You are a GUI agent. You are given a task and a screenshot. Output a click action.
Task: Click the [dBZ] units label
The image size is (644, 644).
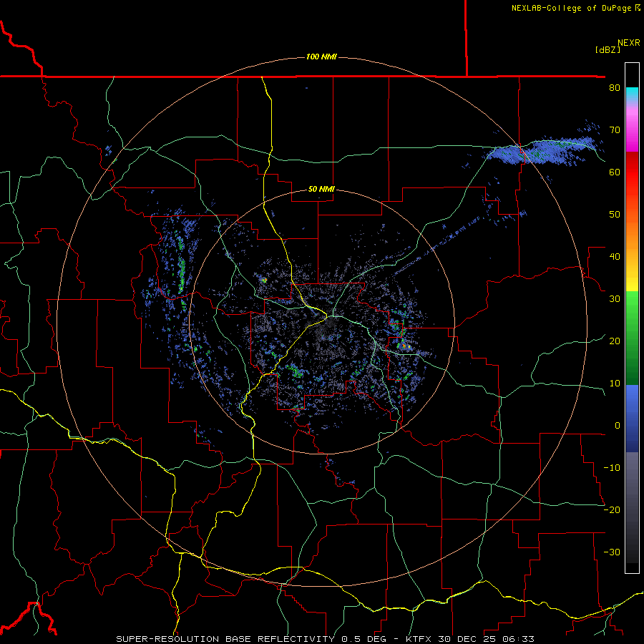(x=608, y=50)
